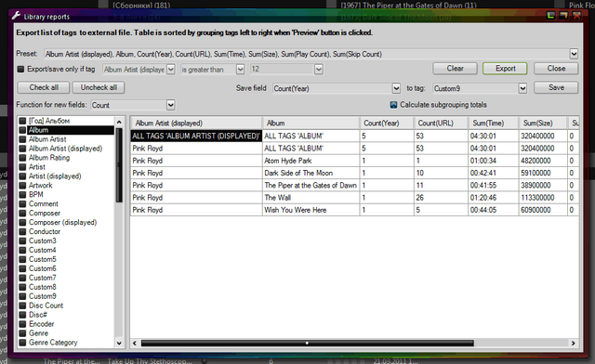Click the Export button
The image size is (595, 364).
[505, 69]
